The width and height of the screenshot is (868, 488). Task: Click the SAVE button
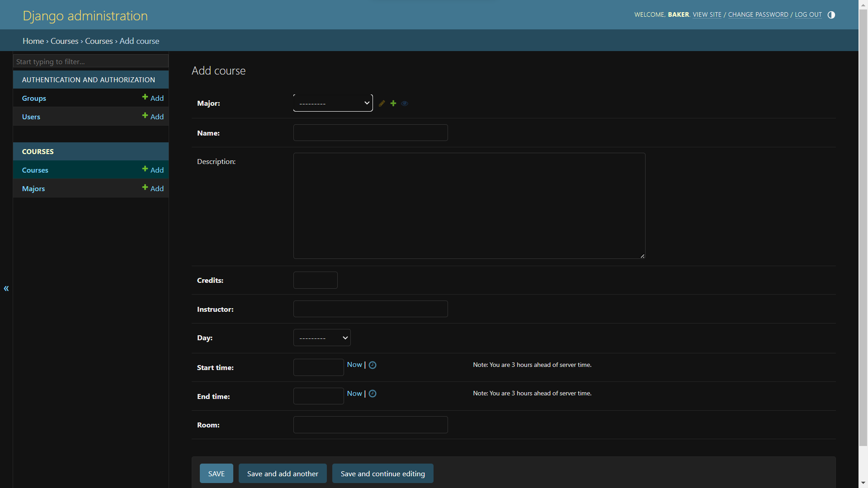coord(216,474)
